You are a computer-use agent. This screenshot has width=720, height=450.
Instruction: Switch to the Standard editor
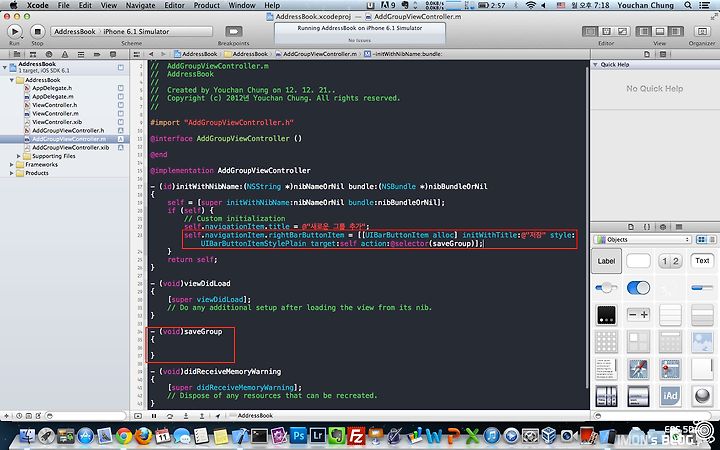coord(590,31)
